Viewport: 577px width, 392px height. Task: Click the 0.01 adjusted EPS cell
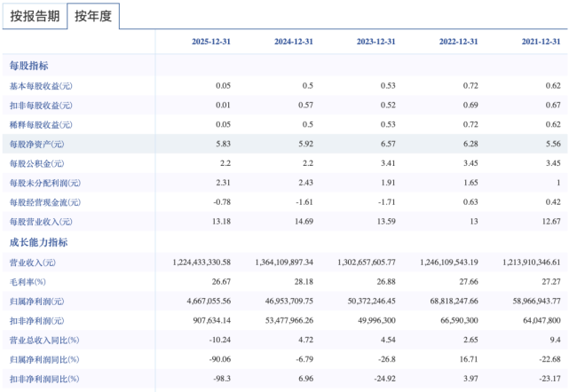coord(224,106)
